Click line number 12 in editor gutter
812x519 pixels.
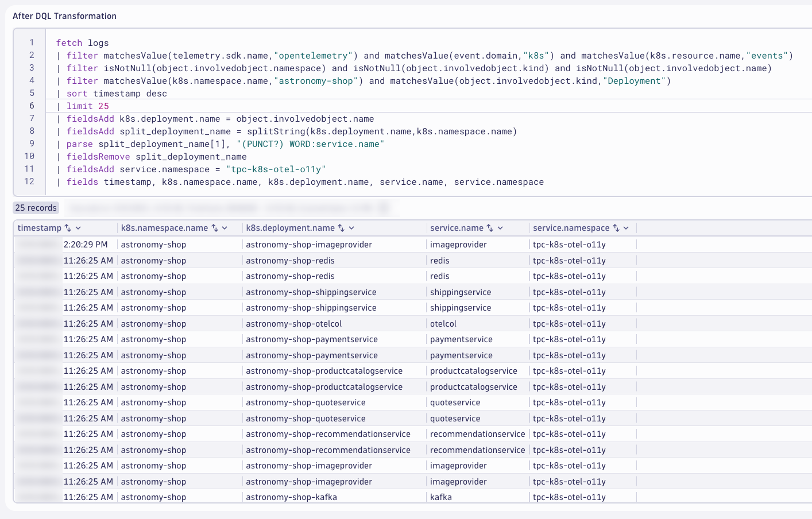click(x=29, y=181)
